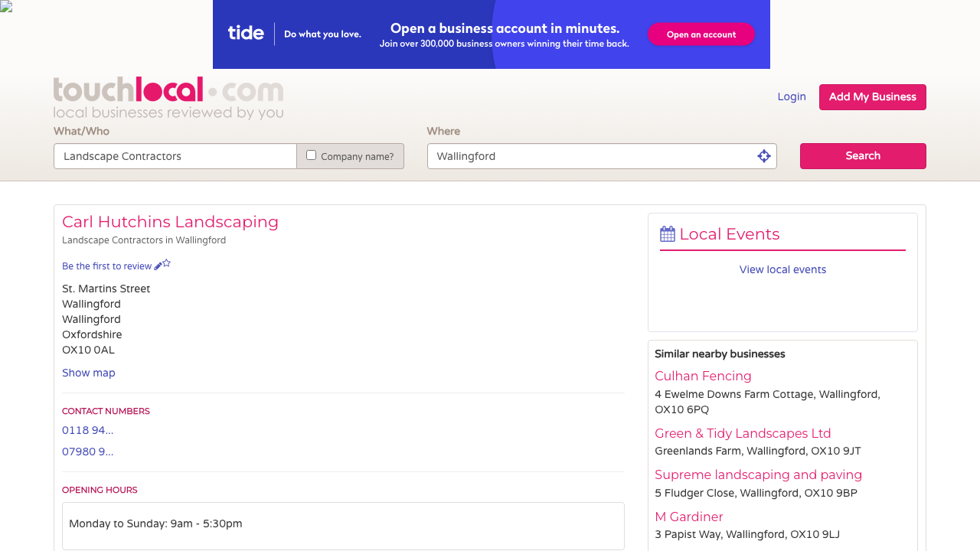Click Open an account in Tide ad

[x=701, y=34]
